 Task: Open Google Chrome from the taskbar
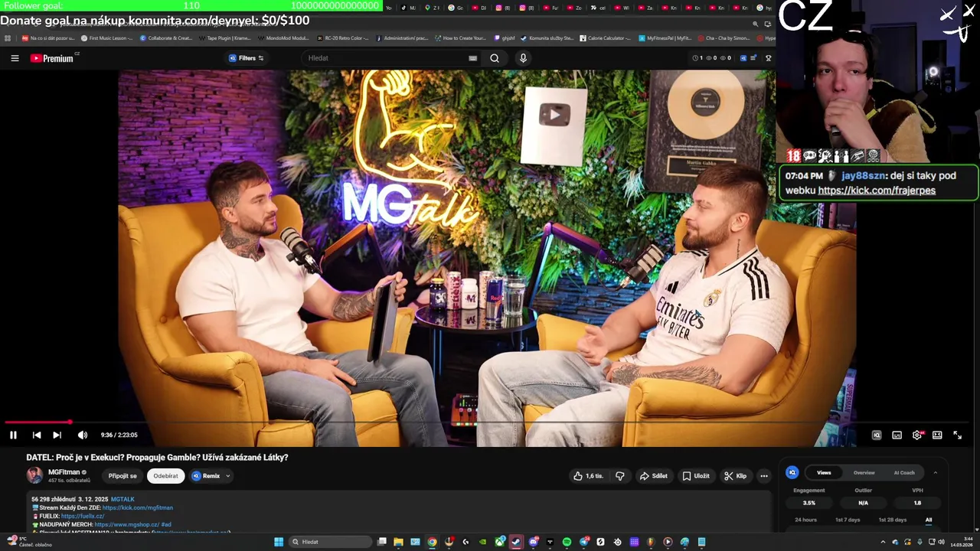coord(432,542)
